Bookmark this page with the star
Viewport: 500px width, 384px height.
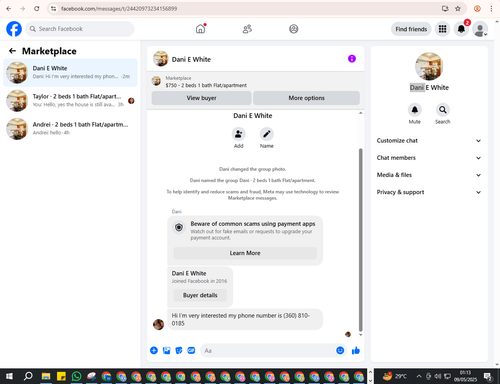tap(458, 9)
